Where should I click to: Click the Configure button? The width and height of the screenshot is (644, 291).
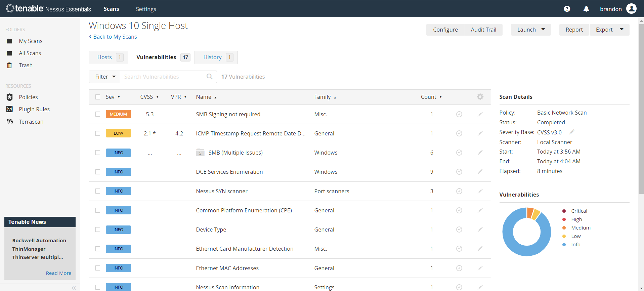445,30
